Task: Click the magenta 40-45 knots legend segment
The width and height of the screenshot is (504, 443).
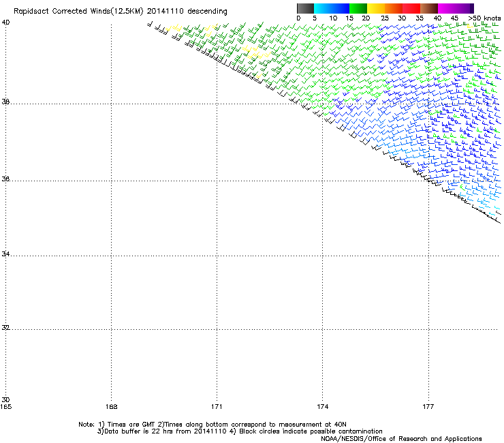Action: click(447, 8)
